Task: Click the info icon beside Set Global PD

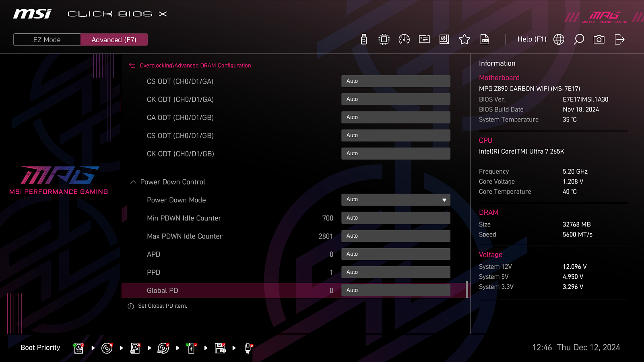Action: pos(131,306)
